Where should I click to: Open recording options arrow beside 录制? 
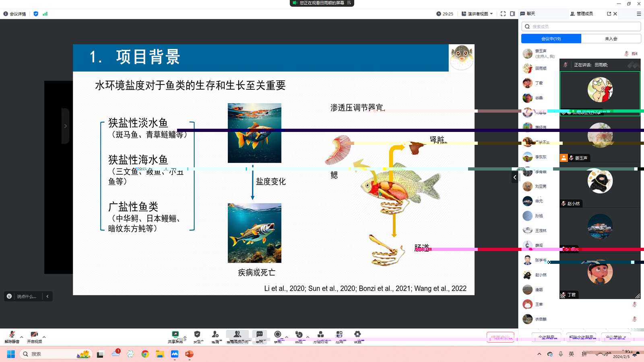point(287,337)
